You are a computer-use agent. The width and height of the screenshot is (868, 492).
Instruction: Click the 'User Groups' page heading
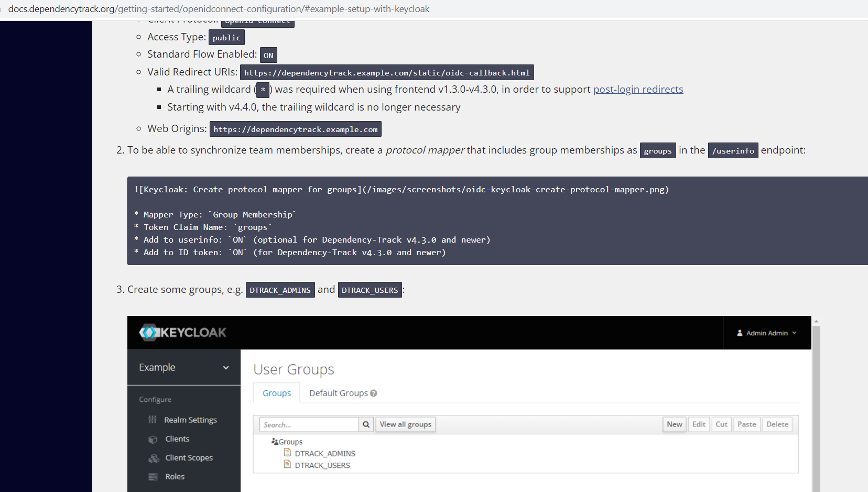point(294,369)
